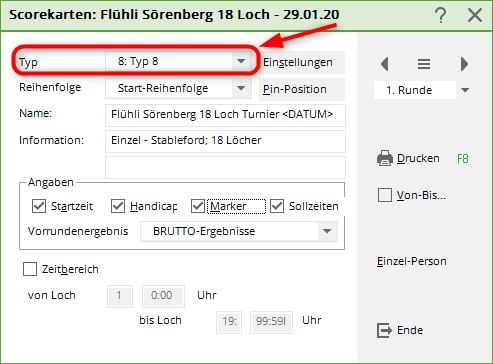The height and width of the screenshot is (364, 493).
Task: Go to next round with right arrow
Action: (464, 64)
